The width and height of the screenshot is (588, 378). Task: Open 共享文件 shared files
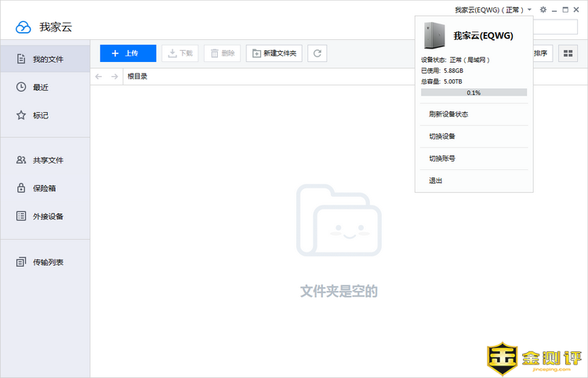pos(45,160)
